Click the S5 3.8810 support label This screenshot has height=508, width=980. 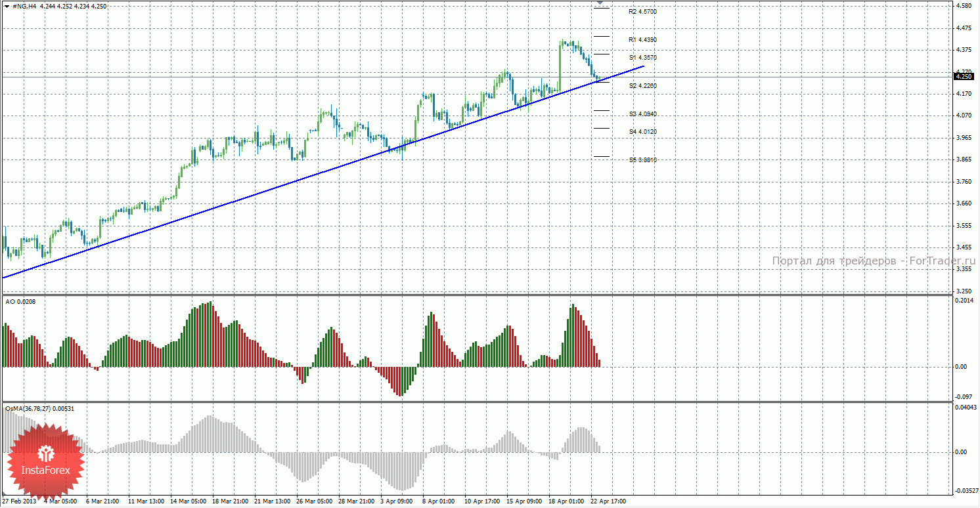click(642, 160)
